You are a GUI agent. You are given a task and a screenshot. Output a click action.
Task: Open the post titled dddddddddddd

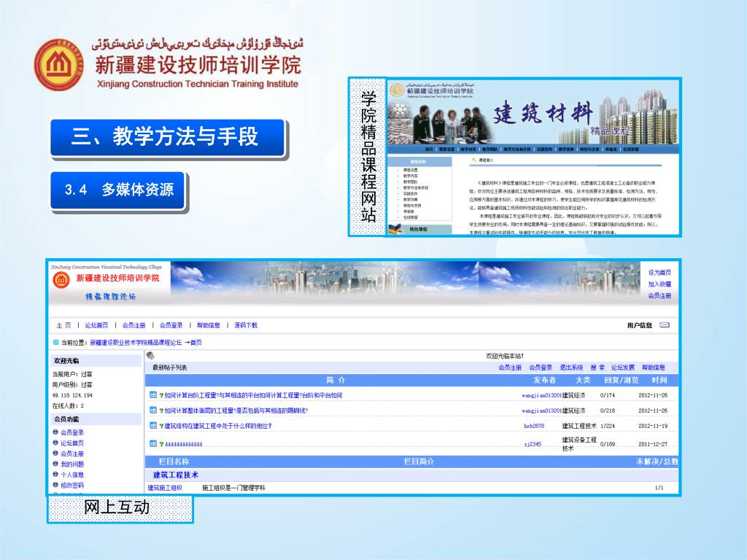click(x=183, y=444)
